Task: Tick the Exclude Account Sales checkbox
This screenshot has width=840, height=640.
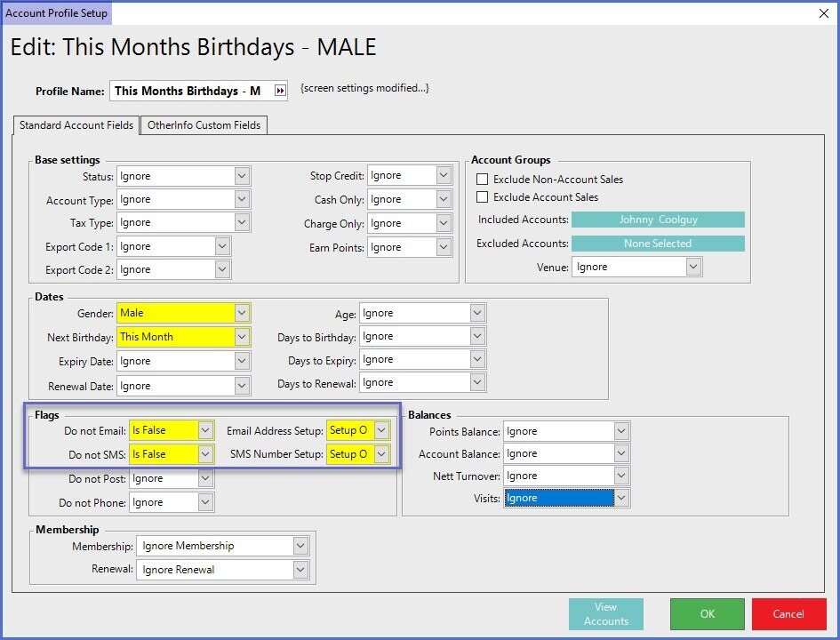Action: click(483, 197)
